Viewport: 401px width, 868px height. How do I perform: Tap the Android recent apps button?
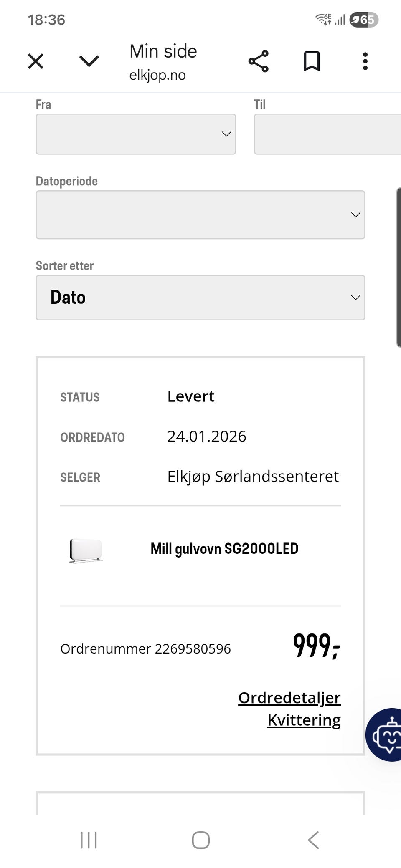[89, 840]
